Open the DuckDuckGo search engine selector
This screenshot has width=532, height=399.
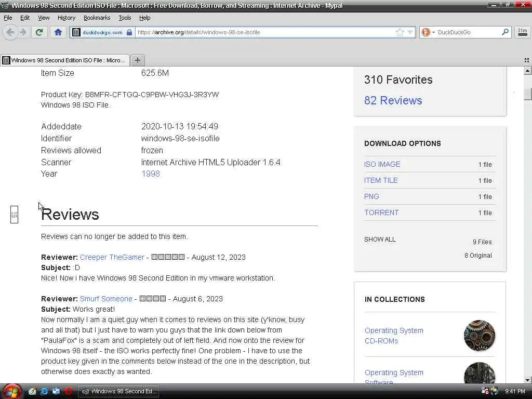(x=428, y=32)
